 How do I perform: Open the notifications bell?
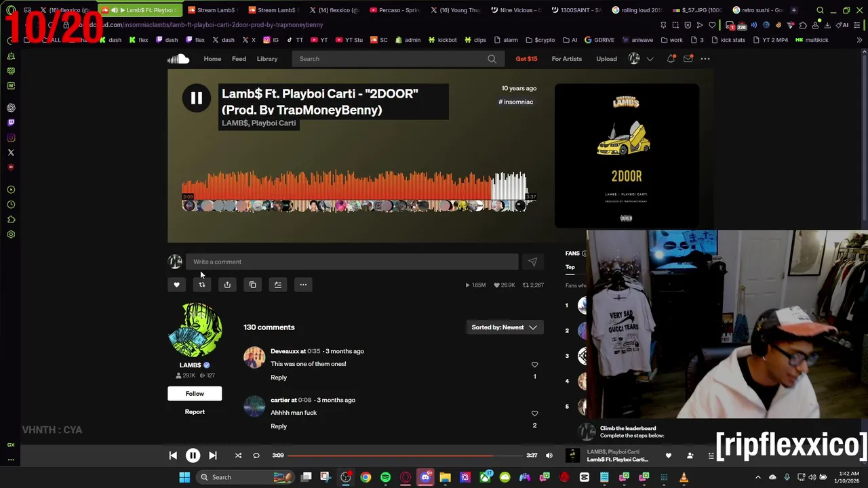pyautogui.click(x=671, y=59)
